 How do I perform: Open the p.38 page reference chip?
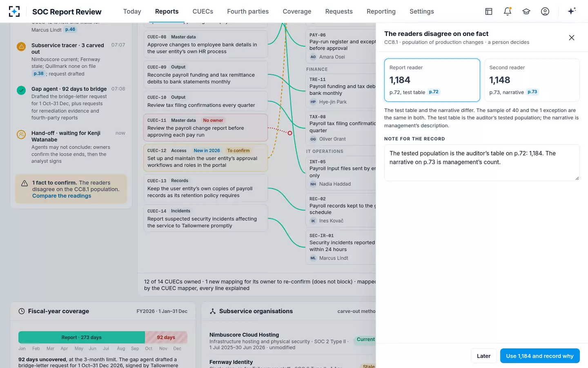coord(38,74)
